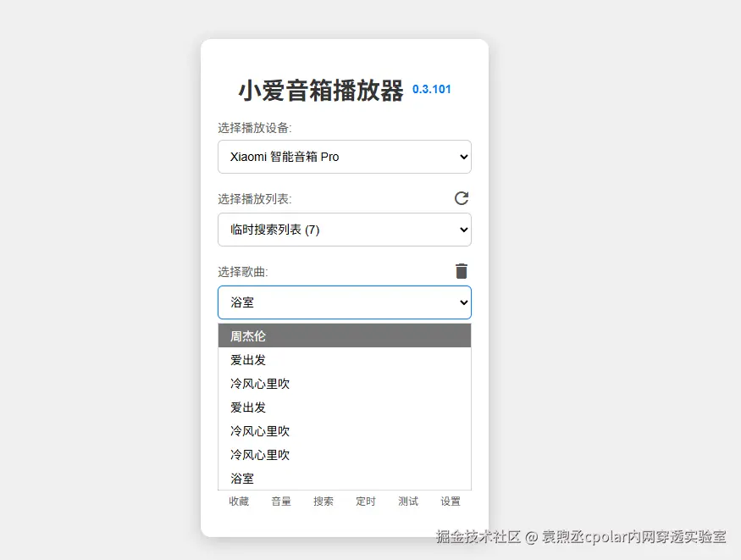Open the 定时 timer tab
741x560 pixels.
click(x=366, y=502)
